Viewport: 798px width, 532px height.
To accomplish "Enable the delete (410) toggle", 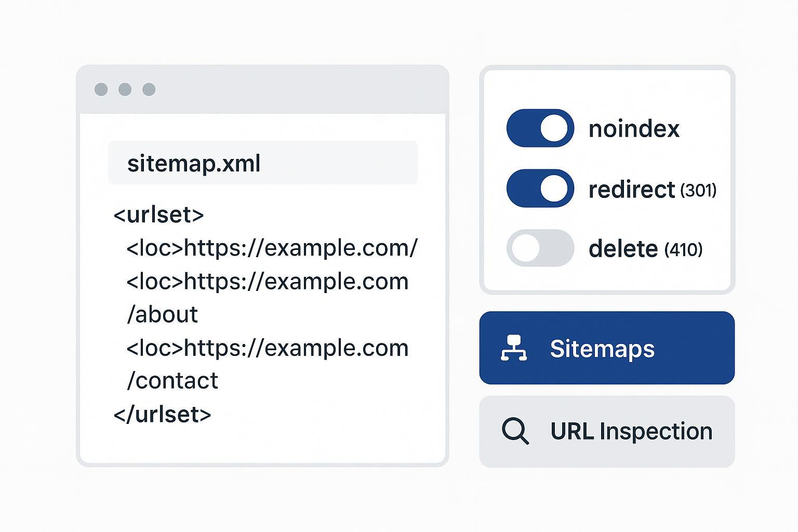I will [540, 248].
